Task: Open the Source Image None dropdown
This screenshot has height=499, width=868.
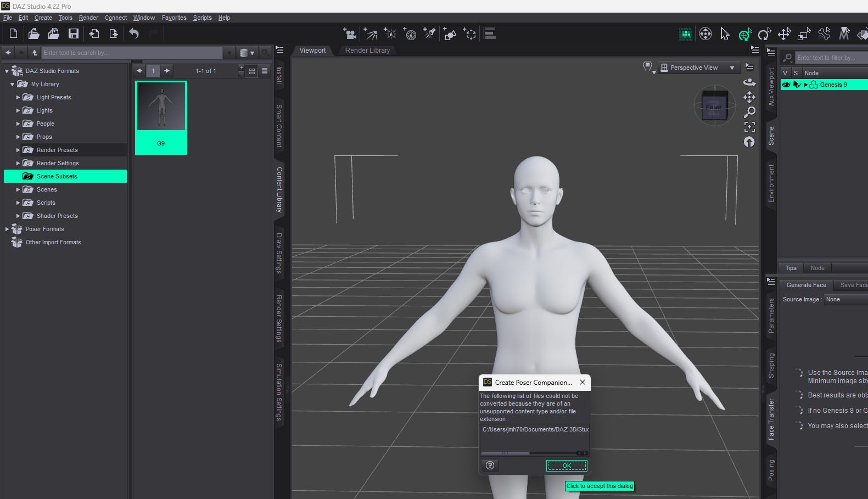Action: click(x=845, y=299)
